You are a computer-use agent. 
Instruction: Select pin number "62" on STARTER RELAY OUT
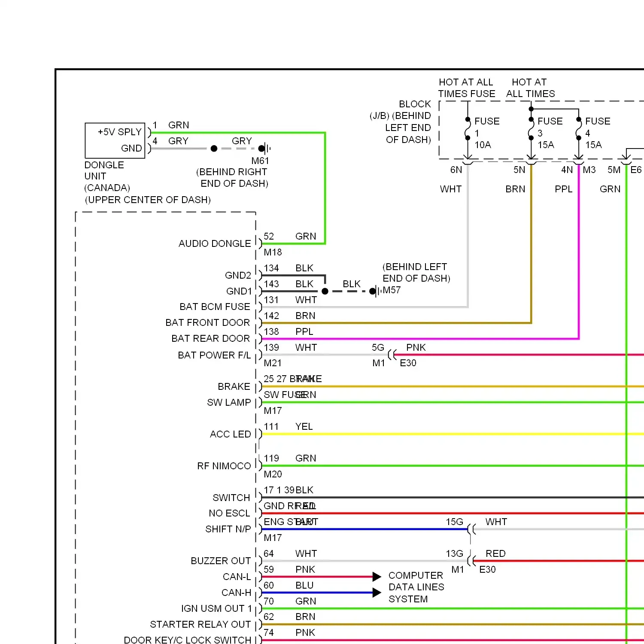coord(269,617)
